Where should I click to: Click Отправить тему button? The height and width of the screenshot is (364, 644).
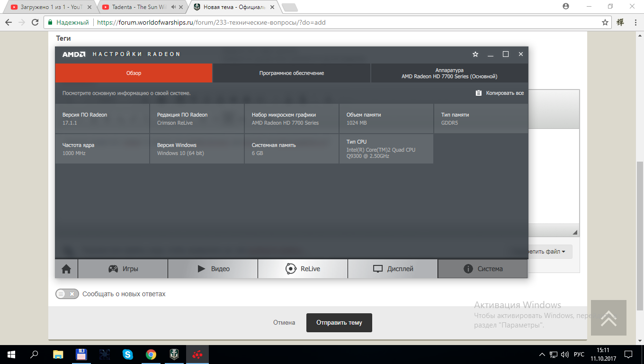339,323
